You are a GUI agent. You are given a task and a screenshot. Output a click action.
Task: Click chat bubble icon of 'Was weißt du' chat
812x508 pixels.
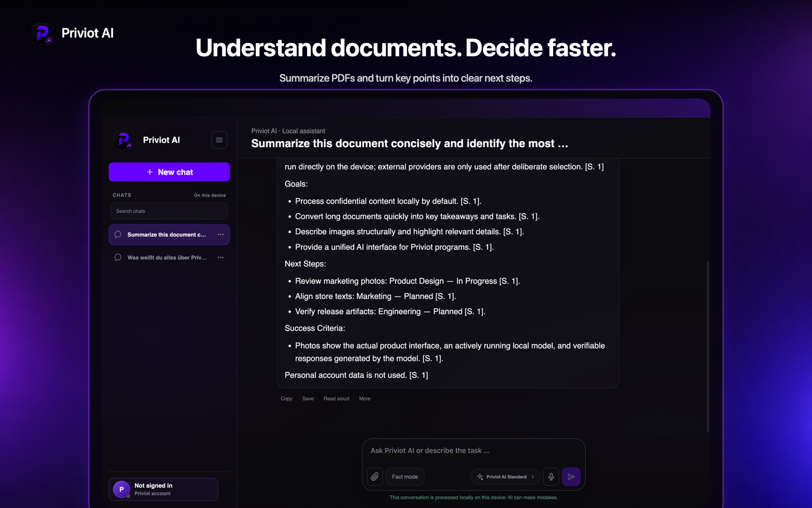tap(118, 258)
